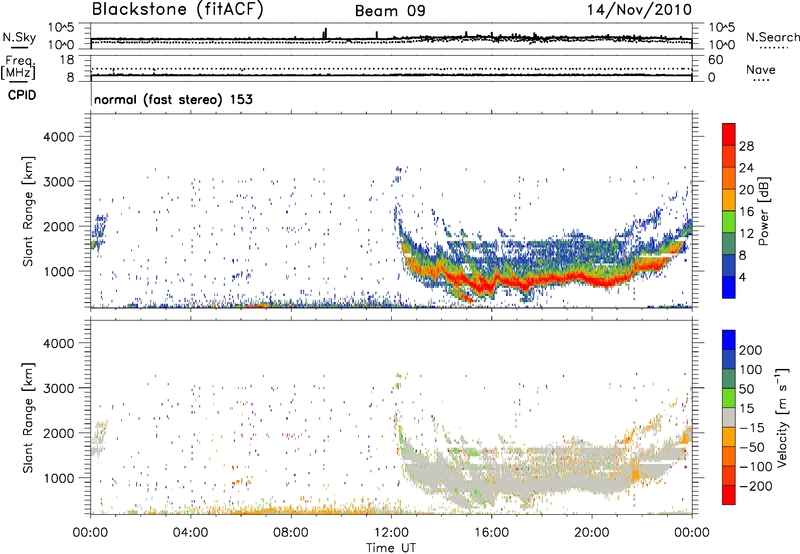Select the 'Beam 09' heading
Screen dimensions: 800x554
click(x=390, y=11)
